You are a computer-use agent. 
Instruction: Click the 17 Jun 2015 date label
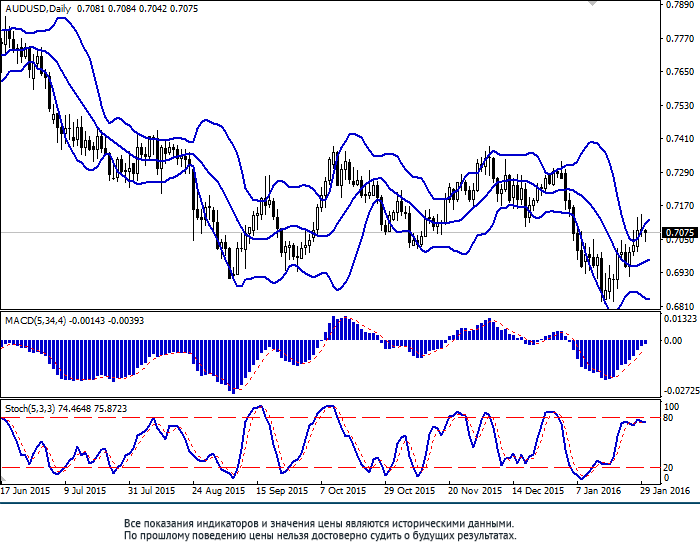pos(25,490)
